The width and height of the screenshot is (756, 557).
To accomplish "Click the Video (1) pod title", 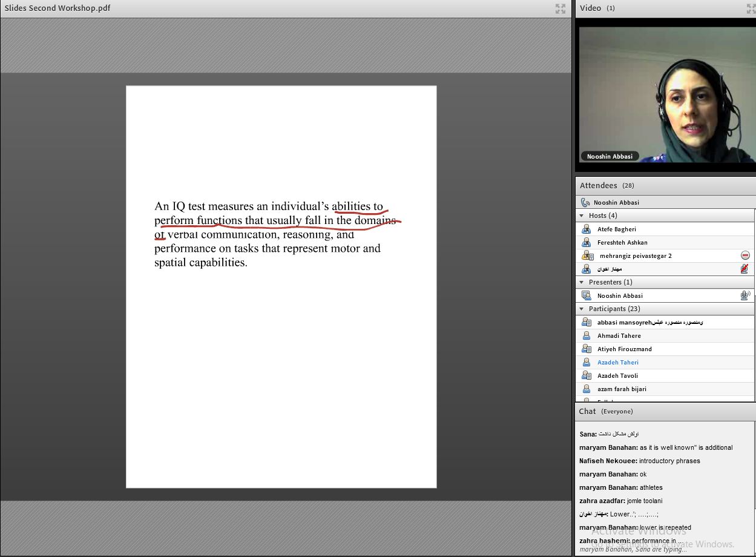I will (x=597, y=8).
